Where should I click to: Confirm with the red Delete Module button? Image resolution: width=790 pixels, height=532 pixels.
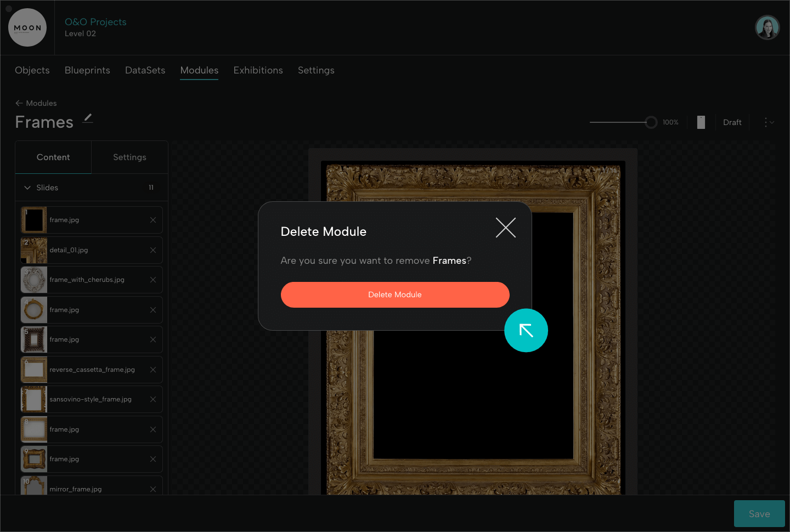click(x=395, y=295)
